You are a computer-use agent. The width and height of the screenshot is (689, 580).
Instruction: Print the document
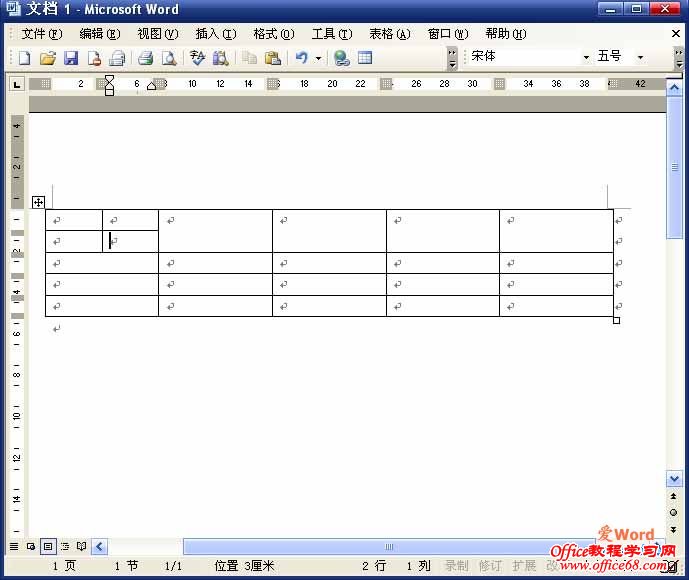tap(145, 58)
